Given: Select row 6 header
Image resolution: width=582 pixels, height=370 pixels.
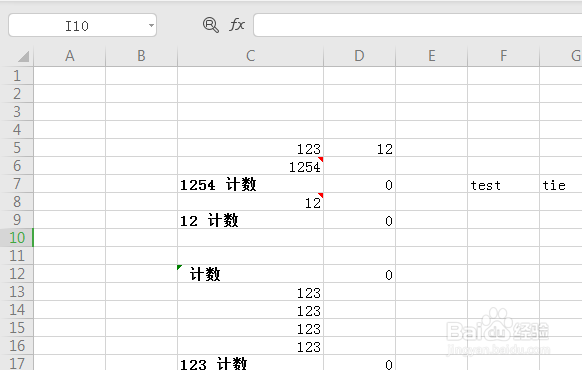Looking at the screenshot, I should (17, 166).
